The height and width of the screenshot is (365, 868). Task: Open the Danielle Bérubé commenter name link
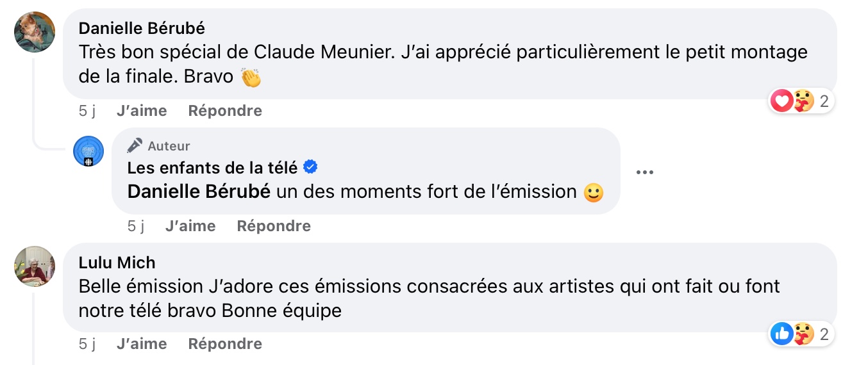(142, 28)
